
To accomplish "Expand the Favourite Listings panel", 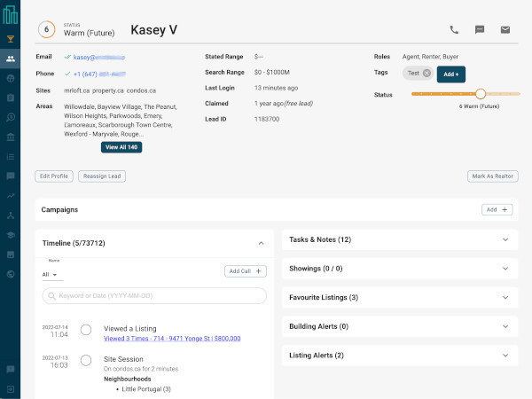I will pyautogui.click(x=505, y=298).
